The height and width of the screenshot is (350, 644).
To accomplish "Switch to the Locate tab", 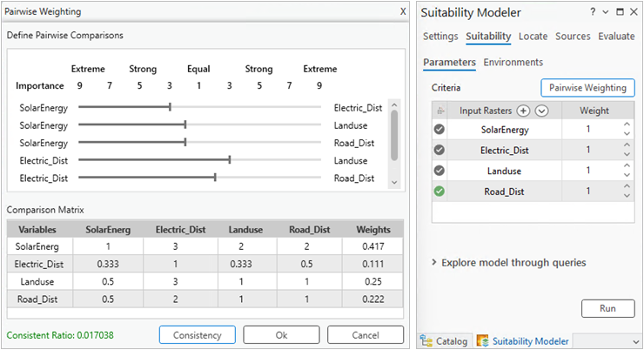I will (533, 37).
